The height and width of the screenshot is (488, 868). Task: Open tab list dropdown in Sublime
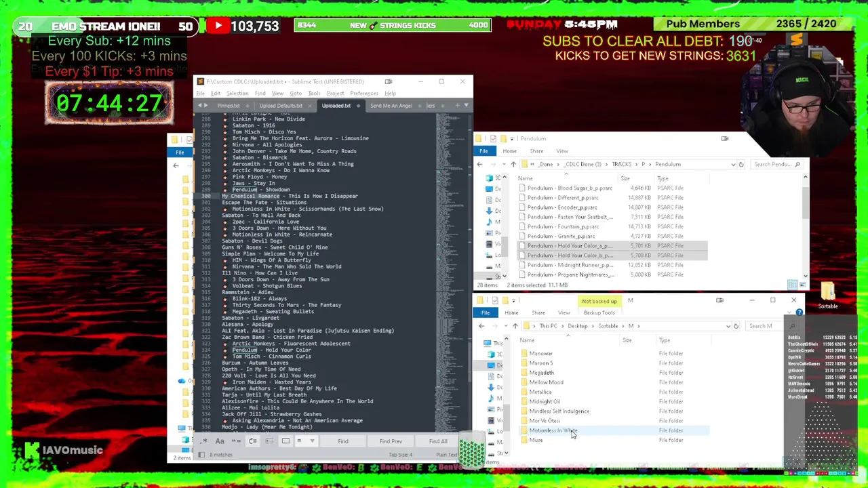(x=466, y=106)
